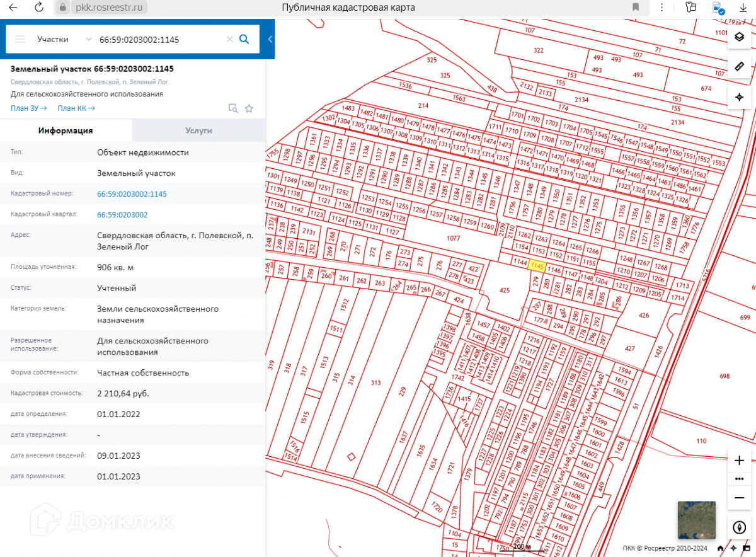Select parcel 313 on the map

376,382
